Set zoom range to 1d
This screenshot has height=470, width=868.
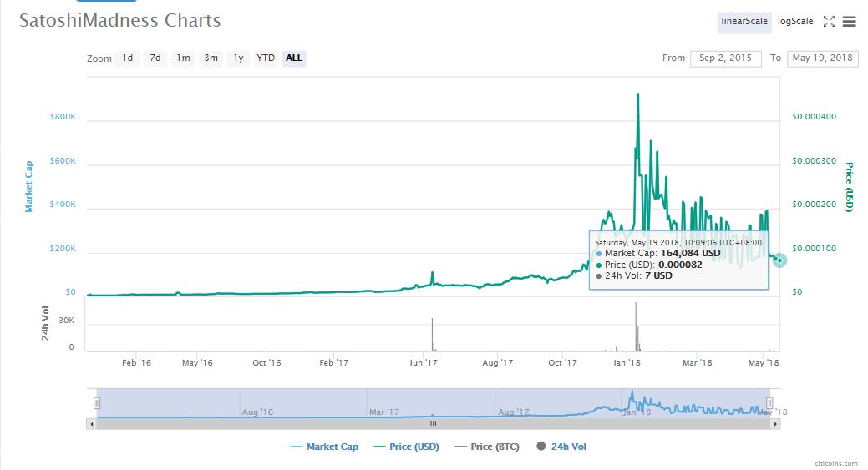tap(127, 58)
